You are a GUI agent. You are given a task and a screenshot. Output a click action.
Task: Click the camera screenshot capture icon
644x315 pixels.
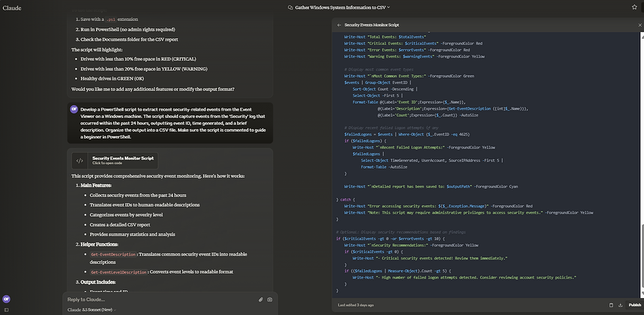[x=269, y=299]
